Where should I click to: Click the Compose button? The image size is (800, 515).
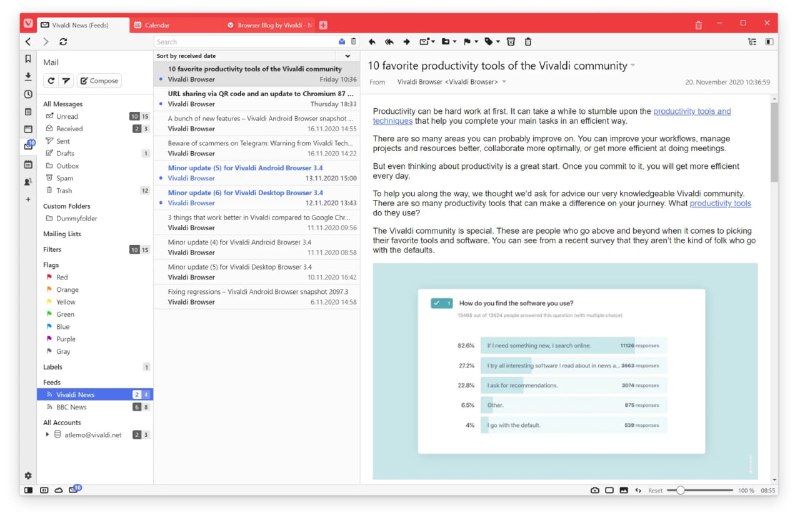tap(99, 80)
